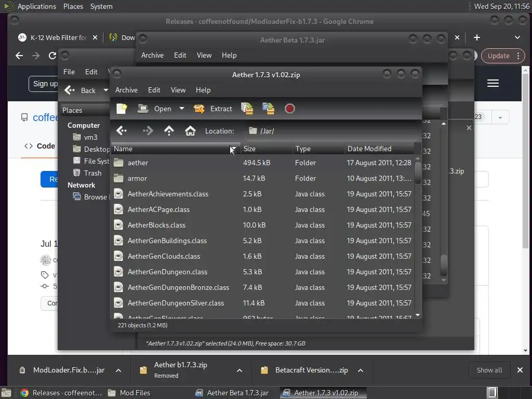
Task: Open Archive menu in Aether 1.7.3 v1.02.zip
Action: pyautogui.click(x=126, y=90)
